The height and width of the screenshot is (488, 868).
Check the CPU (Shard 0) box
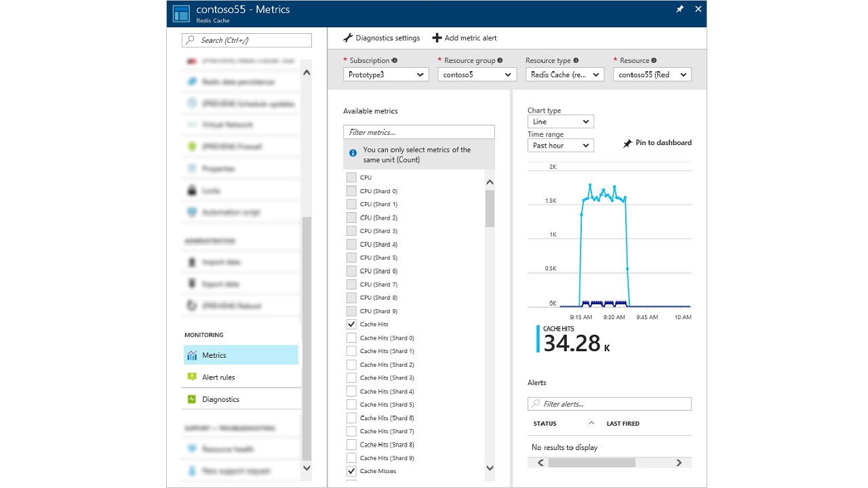(351, 191)
